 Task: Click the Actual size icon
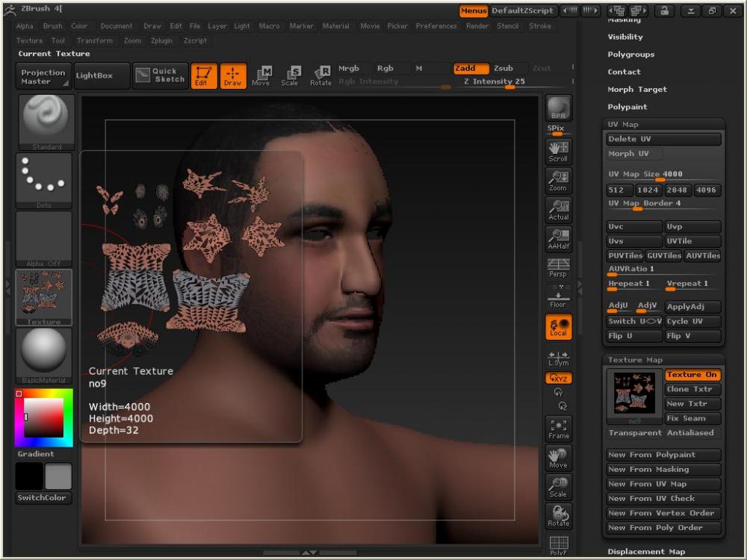pos(558,209)
